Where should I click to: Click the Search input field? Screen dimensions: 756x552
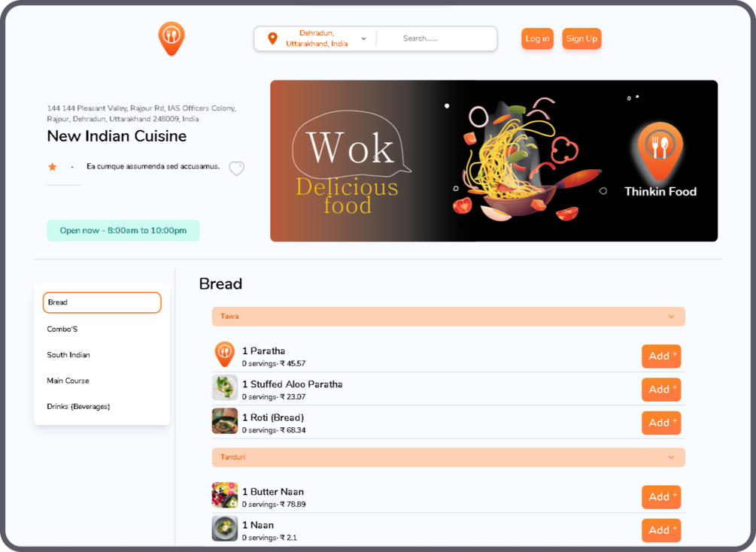pos(436,38)
